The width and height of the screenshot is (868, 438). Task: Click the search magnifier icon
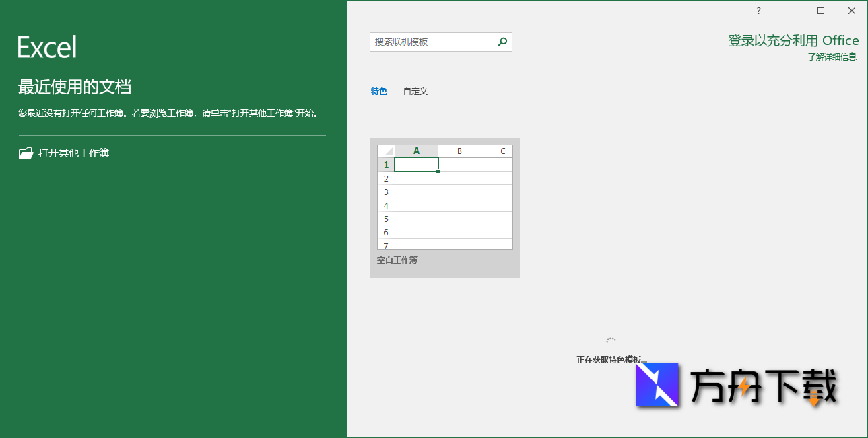pyautogui.click(x=501, y=42)
